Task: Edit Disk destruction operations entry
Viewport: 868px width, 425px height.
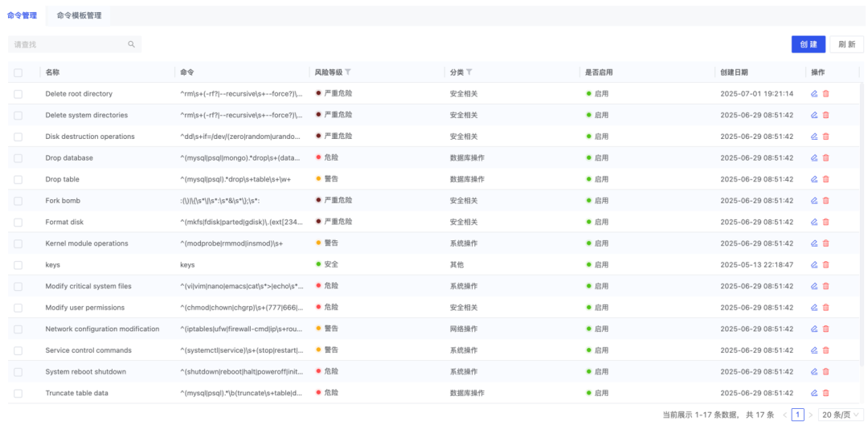Action: (x=813, y=136)
